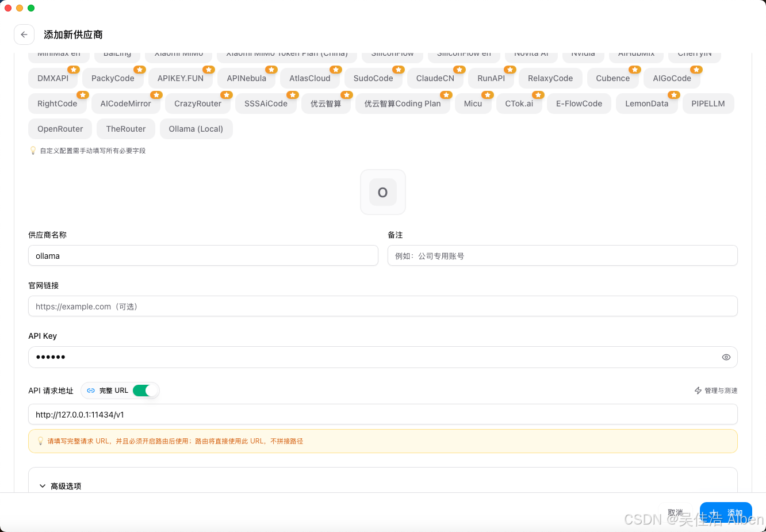
Task: Click the star badge on CTok.ai
Action: coord(538,95)
